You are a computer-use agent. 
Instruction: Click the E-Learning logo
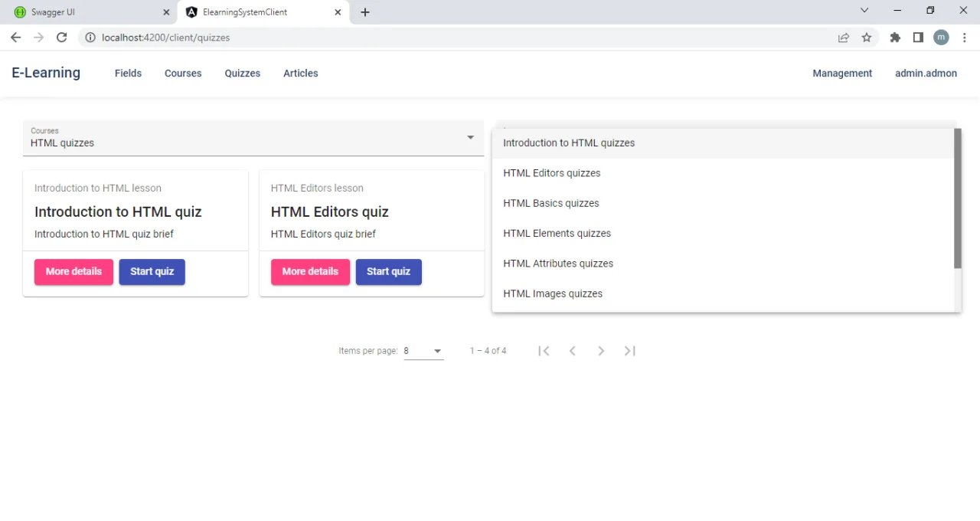coord(46,73)
